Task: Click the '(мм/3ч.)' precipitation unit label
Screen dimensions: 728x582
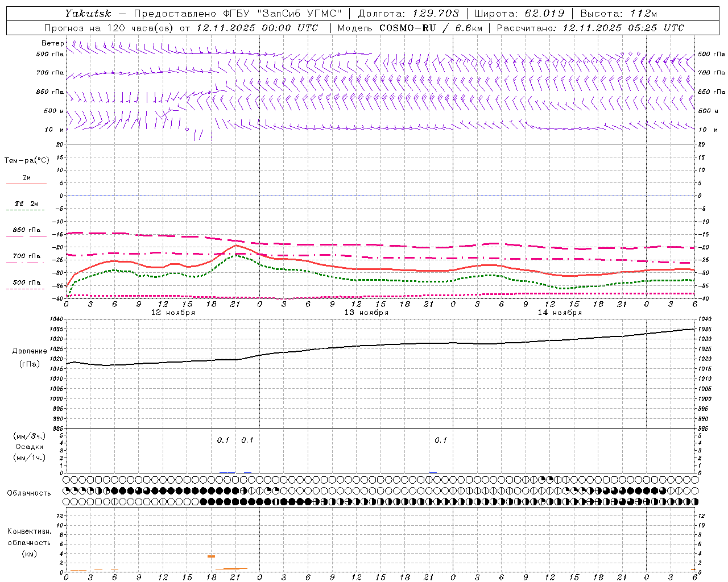Action: pyautogui.click(x=30, y=436)
